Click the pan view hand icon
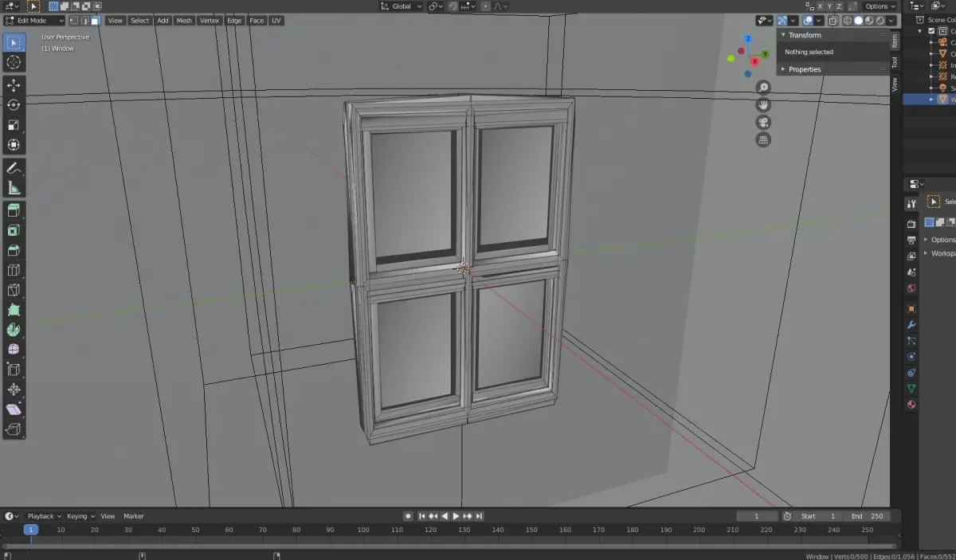The height and width of the screenshot is (560, 956). [763, 105]
